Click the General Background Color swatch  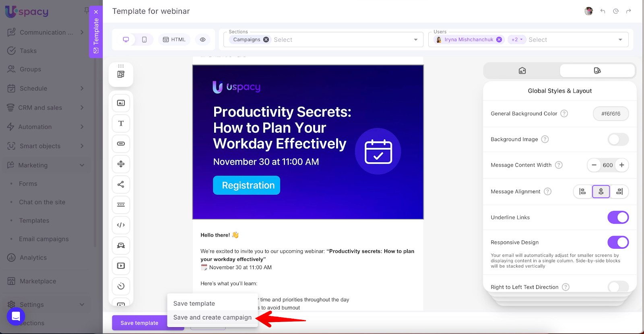(x=610, y=113)
